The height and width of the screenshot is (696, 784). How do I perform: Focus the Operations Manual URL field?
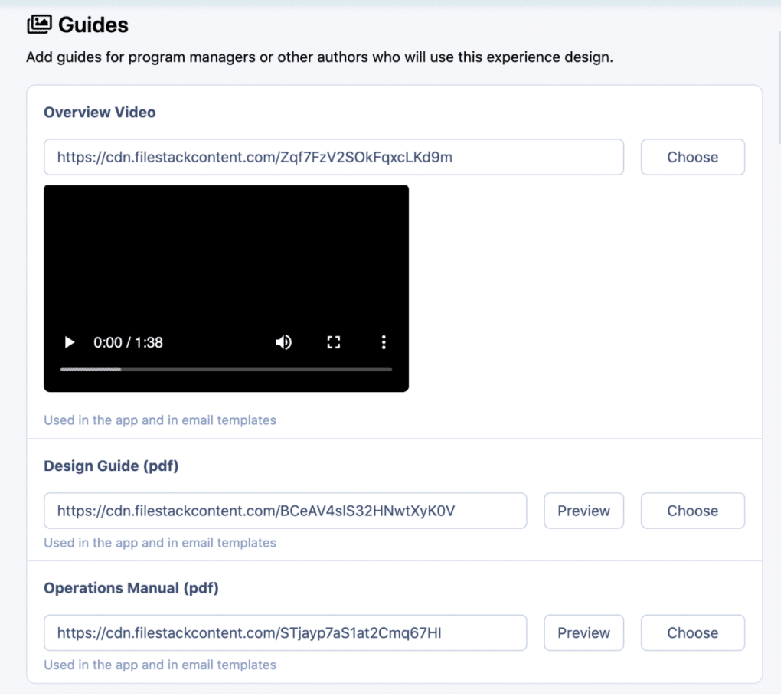point(285,633)
